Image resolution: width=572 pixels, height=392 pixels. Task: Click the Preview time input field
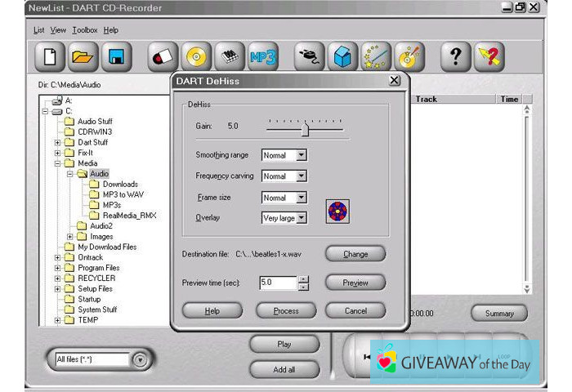pos(278,283)
